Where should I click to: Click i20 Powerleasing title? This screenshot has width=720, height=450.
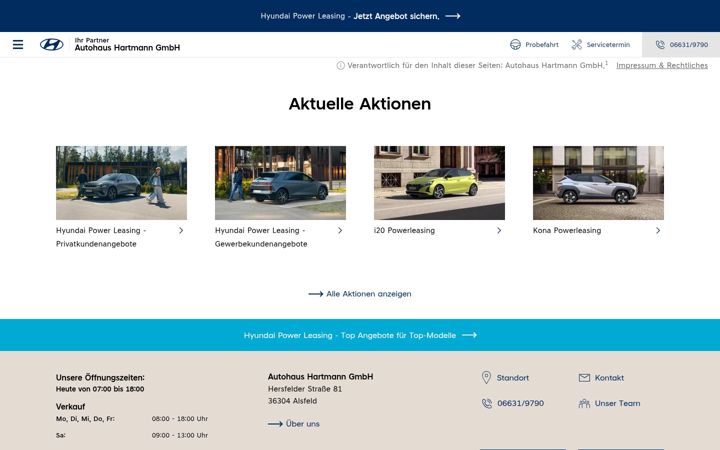pyautogui.click(x=404, y=231)
